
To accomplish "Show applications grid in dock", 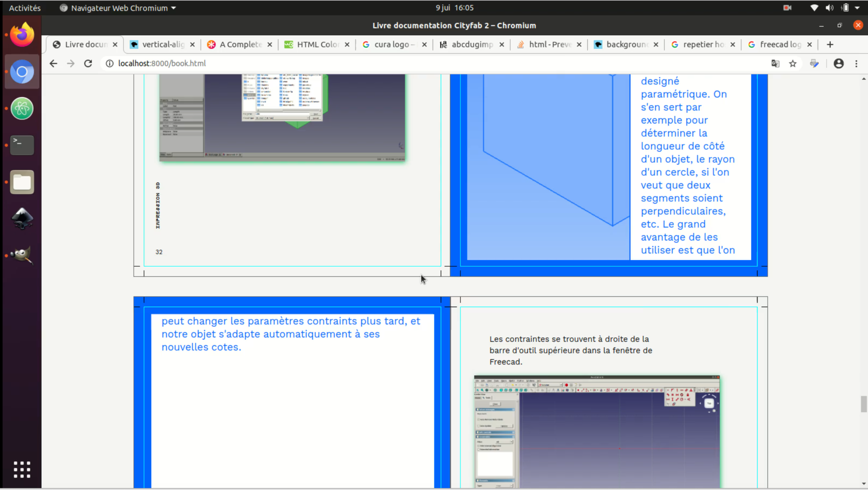I will [22, 469].
